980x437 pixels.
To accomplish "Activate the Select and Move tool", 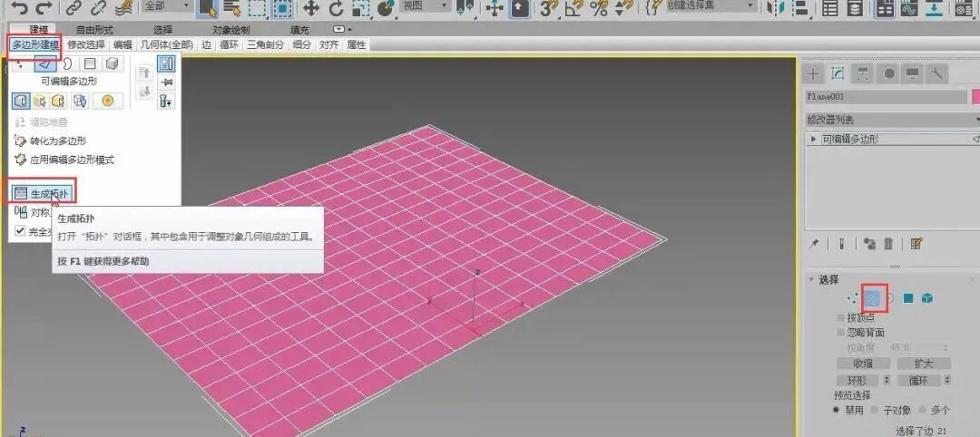I will tap(310, 7).
